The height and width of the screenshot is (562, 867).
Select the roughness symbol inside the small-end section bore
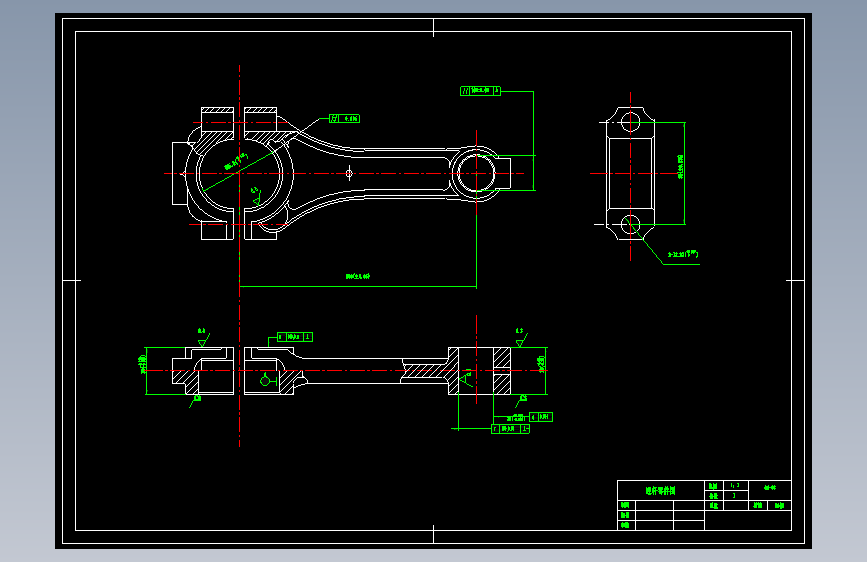pyautogui.click(x=466, y=378)
